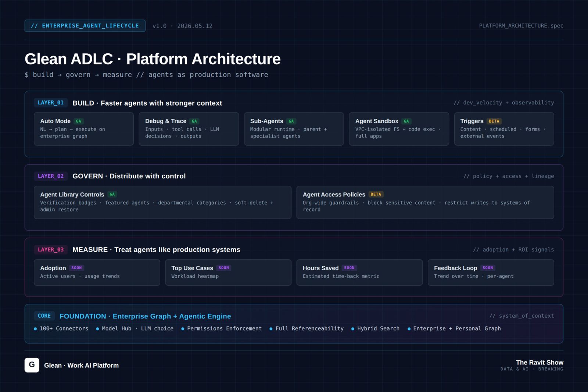This screenshot has height=392, width=588.
Task: Open the Agent Library Controls card
Action: tap(162, 202)
